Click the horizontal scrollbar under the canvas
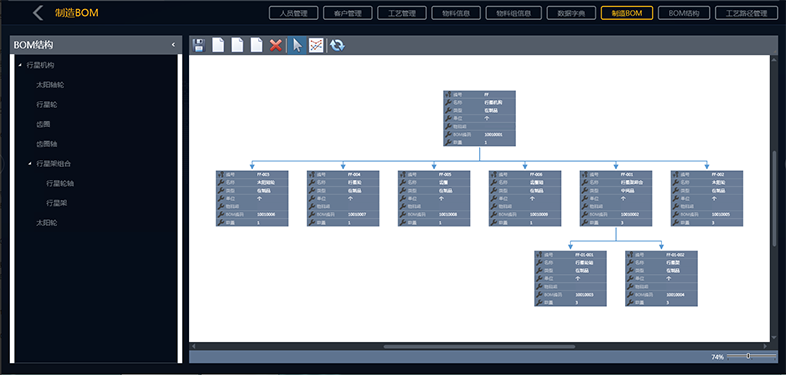The width and height of the screenshot is (786, 375). pos(479,346)
